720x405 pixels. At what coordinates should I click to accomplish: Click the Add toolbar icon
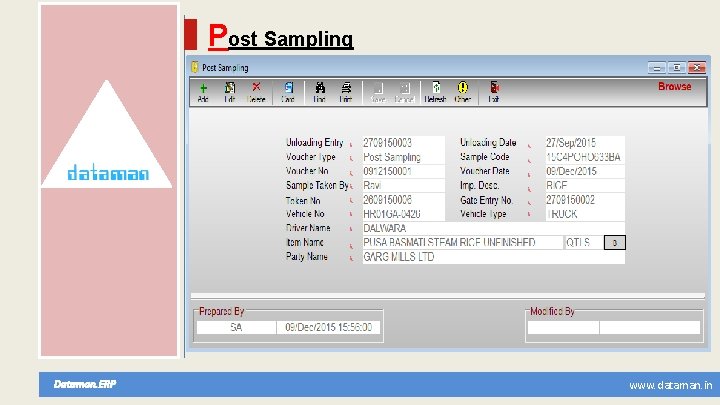click(x=203, y=92)
